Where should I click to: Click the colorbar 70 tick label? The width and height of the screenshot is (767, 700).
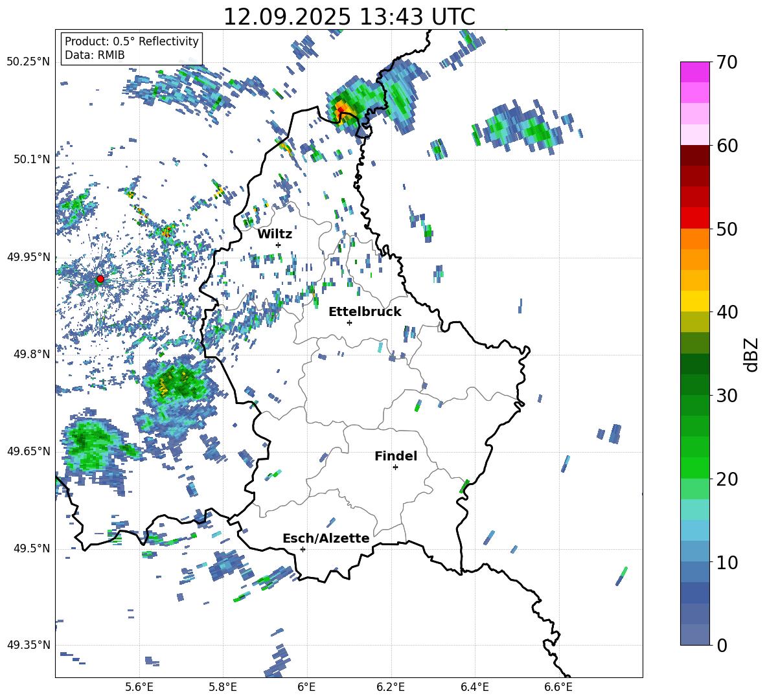coord(727,63)
